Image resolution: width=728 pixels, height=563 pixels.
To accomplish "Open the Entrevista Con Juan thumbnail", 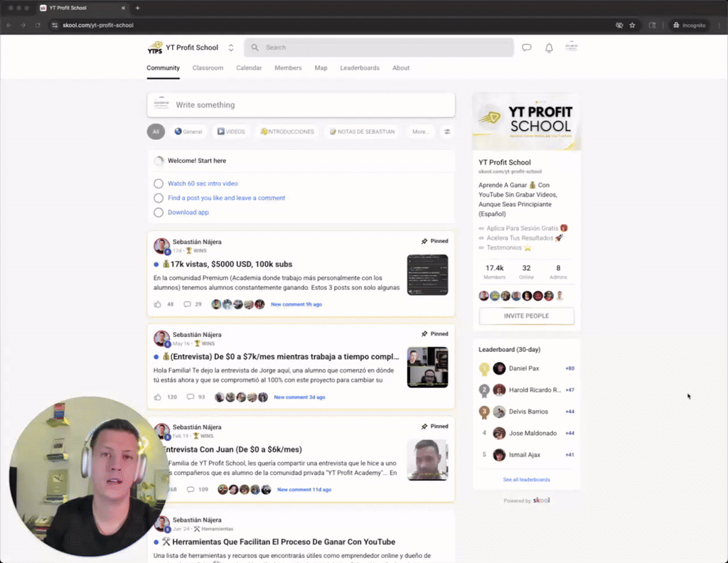I will click(x=427, y=460).
